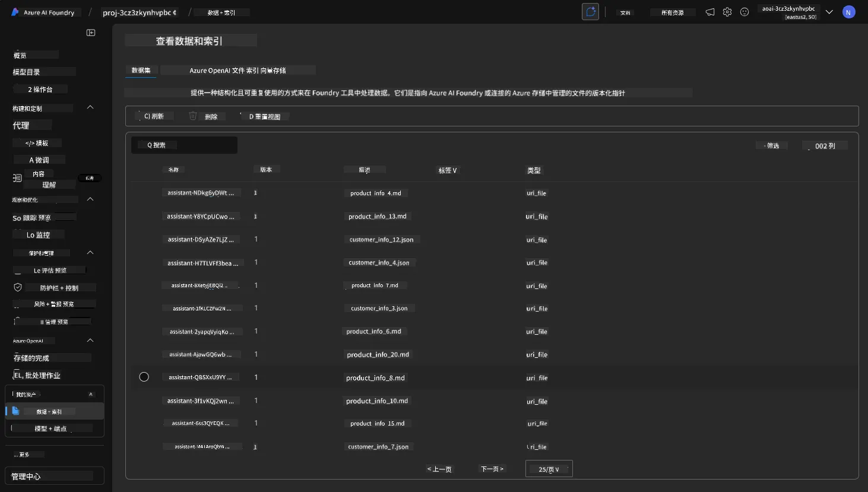The height and width of the screenshot is (492, 868).
Task: Collapse the 构建和定制 section
Action: 90,107
